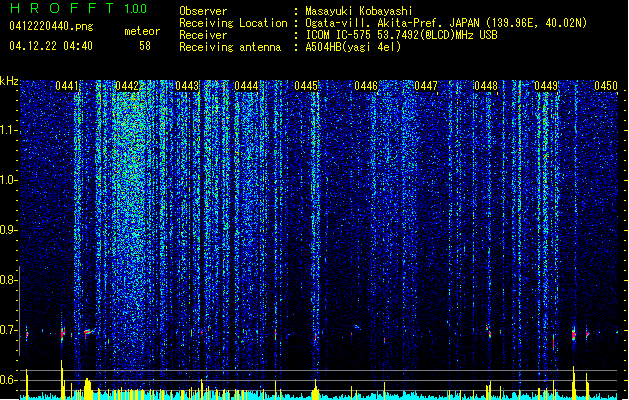The height and width of the screenshot is (400, 629).
Task: Click the HROFFT 1.0.0 title text
Action: (78, 8)
